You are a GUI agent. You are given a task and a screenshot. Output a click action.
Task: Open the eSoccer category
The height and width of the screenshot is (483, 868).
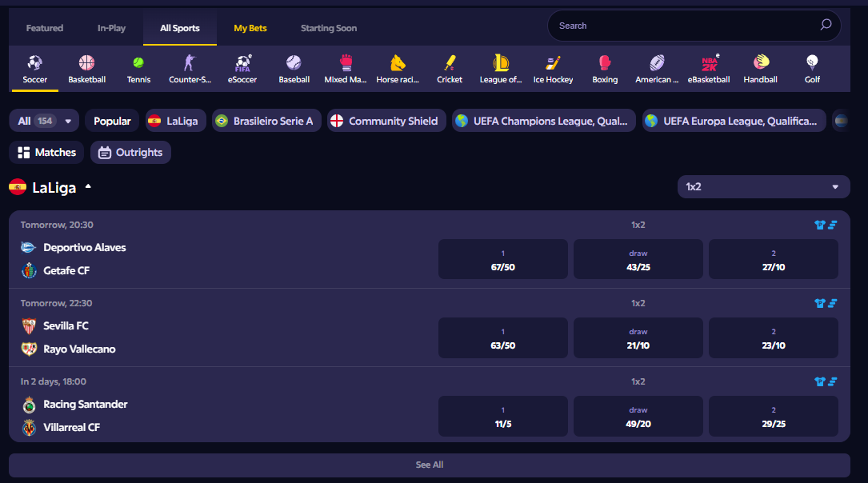click(x=242, y=62)
